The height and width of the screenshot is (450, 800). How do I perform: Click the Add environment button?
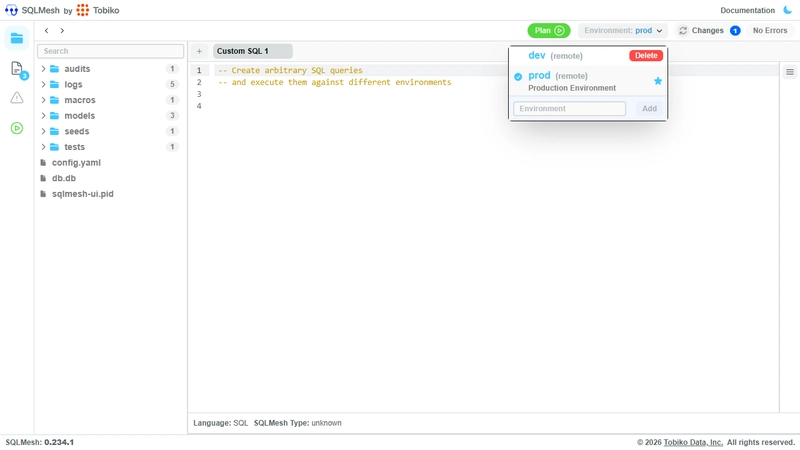[649, 109]
